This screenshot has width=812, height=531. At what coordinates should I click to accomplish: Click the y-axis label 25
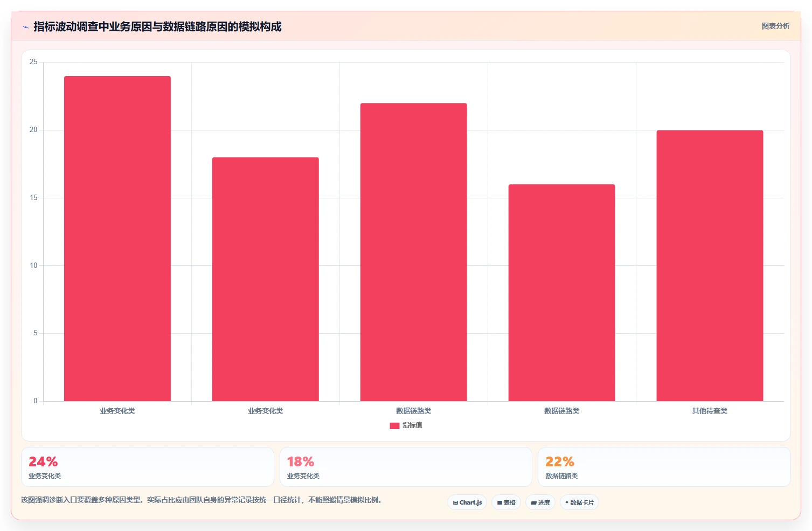(33, 62)
